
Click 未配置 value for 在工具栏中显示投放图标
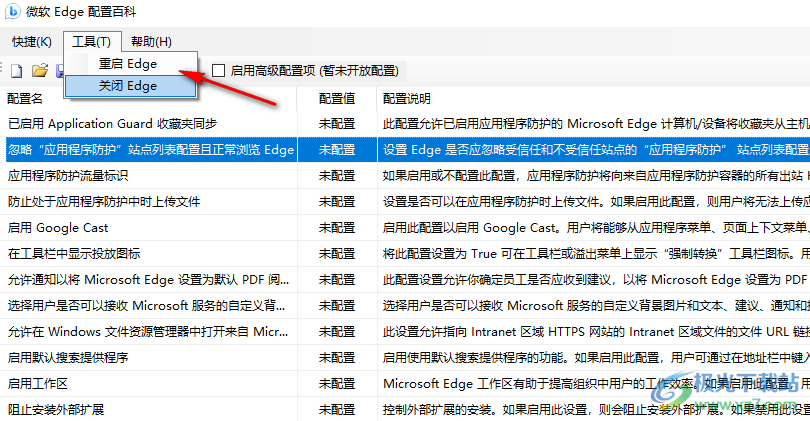coord(337,254)
